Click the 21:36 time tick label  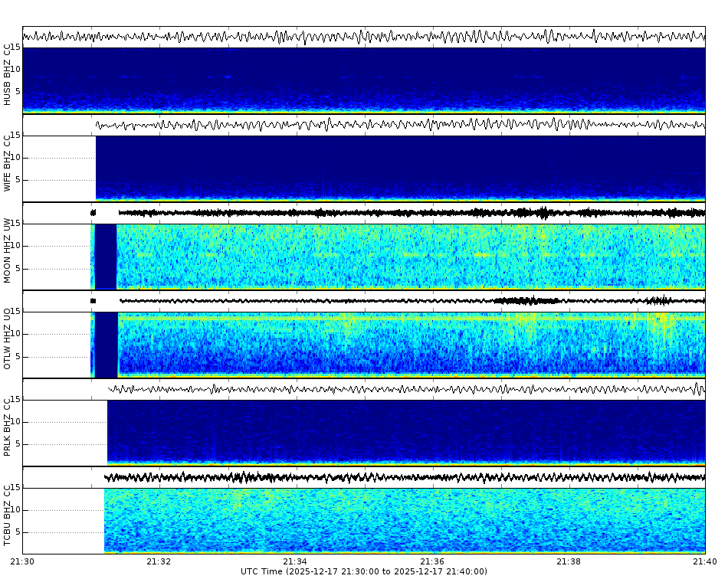(431, 561)
